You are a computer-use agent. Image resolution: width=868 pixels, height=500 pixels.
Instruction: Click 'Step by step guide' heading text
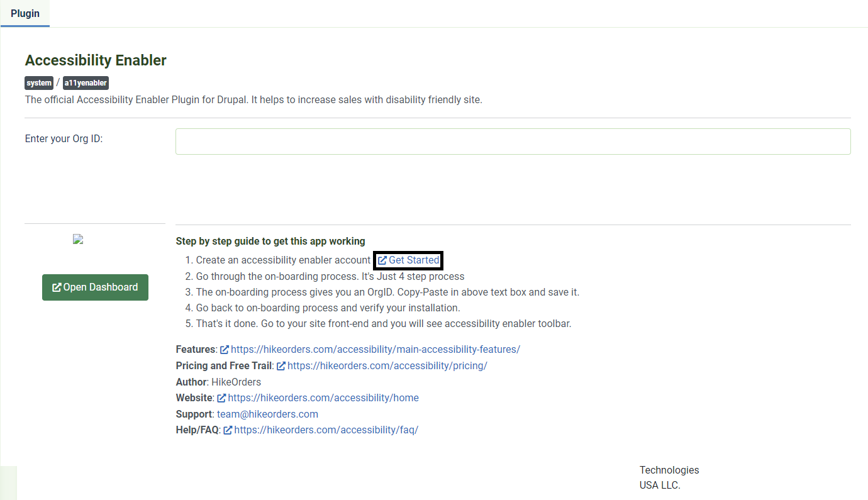(270, 241)
